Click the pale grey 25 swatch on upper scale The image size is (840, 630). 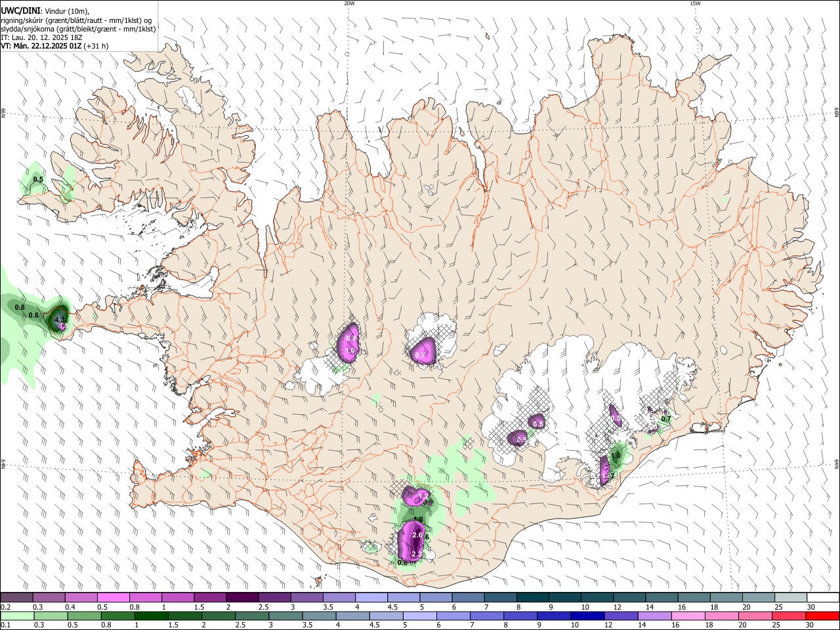point(790,598)
